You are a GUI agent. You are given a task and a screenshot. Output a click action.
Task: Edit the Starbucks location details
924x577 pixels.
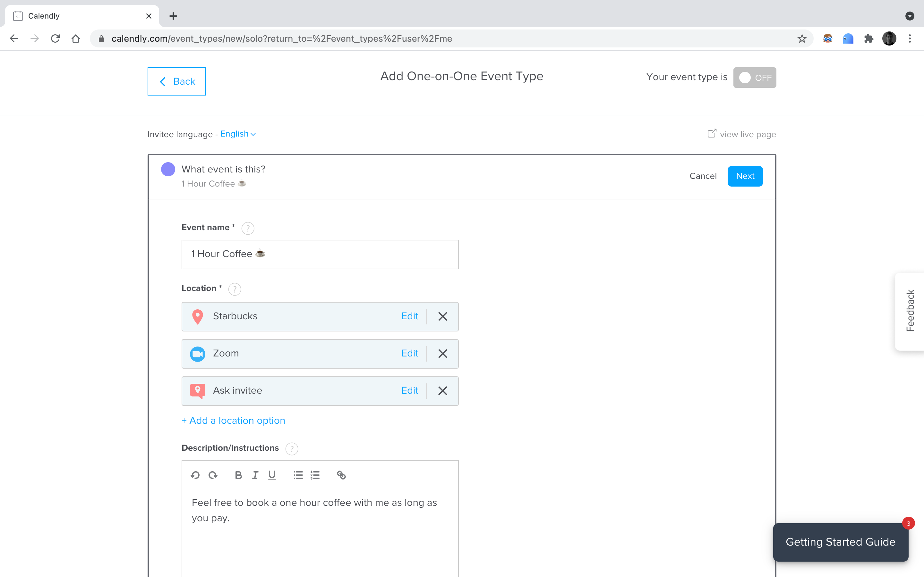pyautogui.click(x=410, y=316)
